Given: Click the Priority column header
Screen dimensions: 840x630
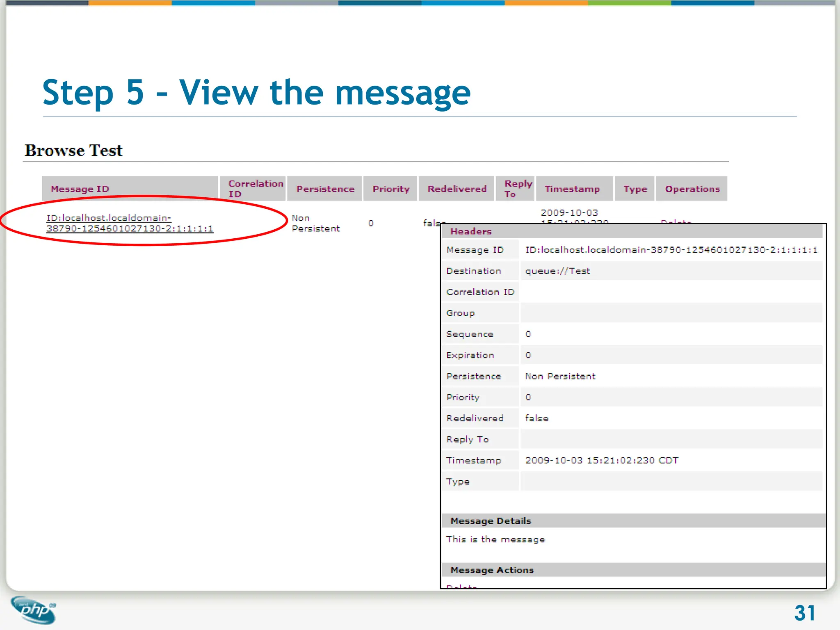Looking at the screenshot, I should coord(390,189).
